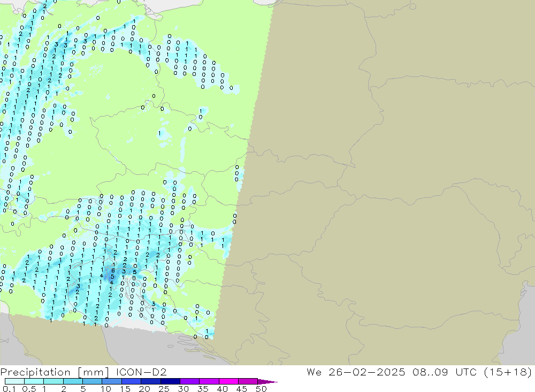Click the 45–50 mm legend color box
This screenshot has width=535, height=392.
point(248,381)
